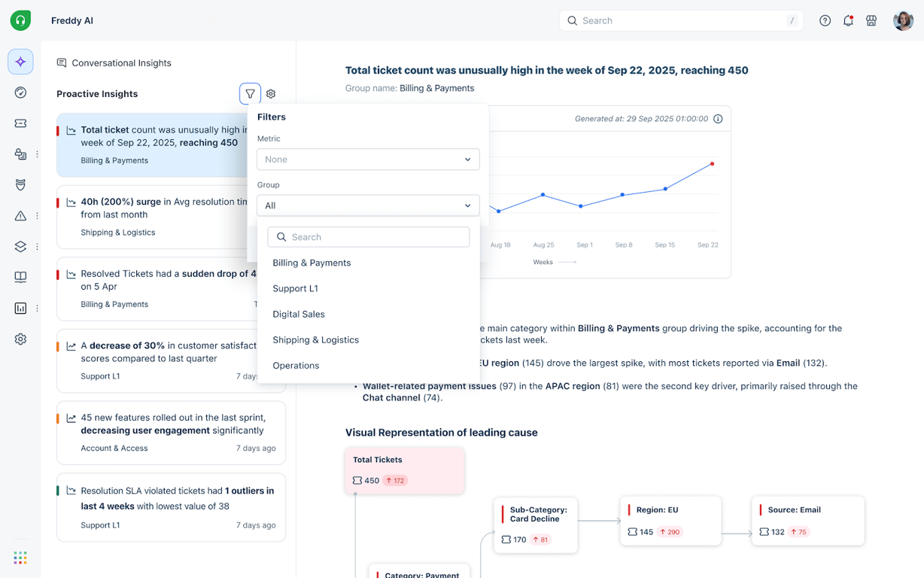924x578 pixels.
Task: Click the Billing & Payments group name text
Action: (436, 88)
